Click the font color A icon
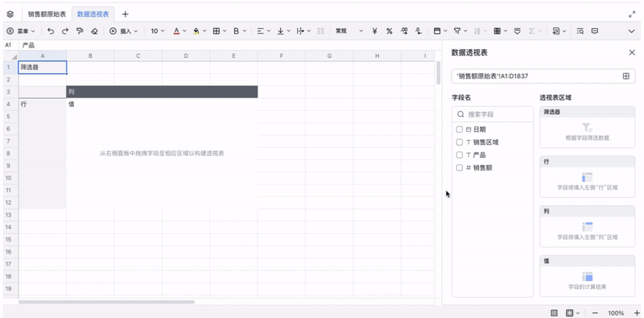The image size is (644, 318). click(x=176, y=31)
